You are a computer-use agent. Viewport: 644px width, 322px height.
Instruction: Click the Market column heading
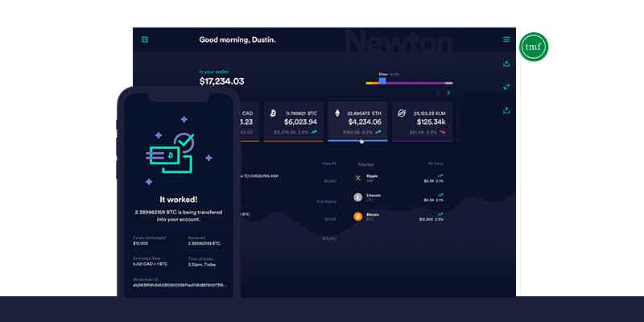[x=365, y=164]
